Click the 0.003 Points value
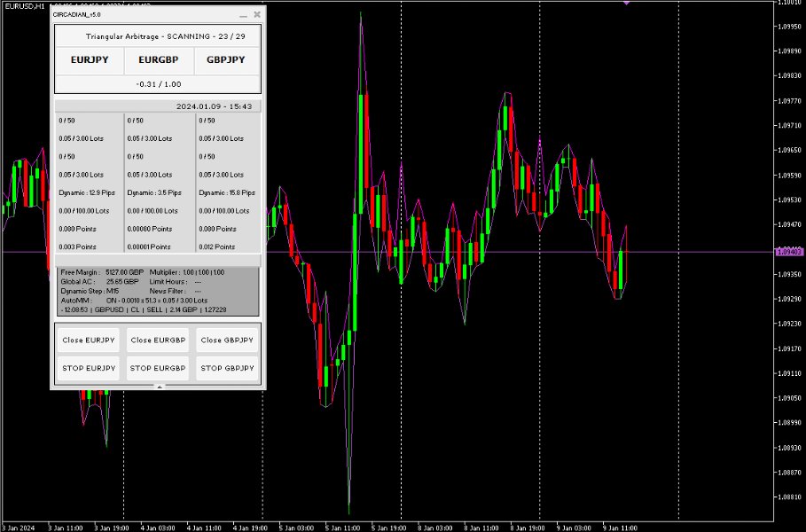Screen dimensions: 806x532 click(x=77, y=246)
